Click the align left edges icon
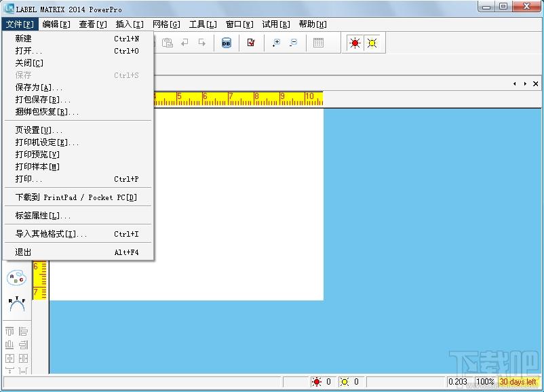The image size is (544, 392). [23, 331]
